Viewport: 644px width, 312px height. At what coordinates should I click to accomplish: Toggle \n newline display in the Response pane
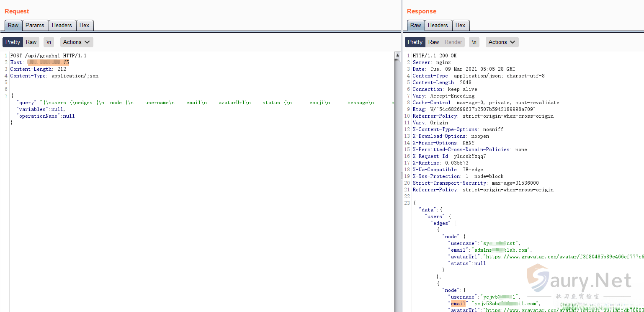pos(474,42)
